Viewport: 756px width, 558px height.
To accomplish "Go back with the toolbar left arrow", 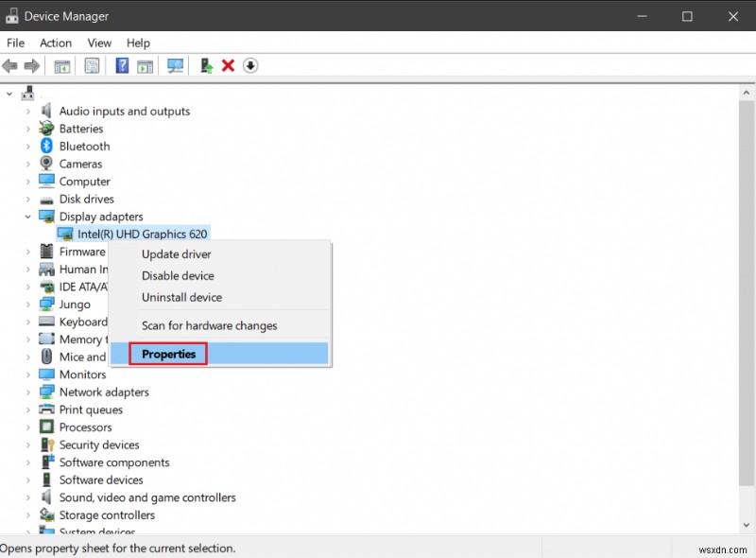I will (x=9, y=65).
